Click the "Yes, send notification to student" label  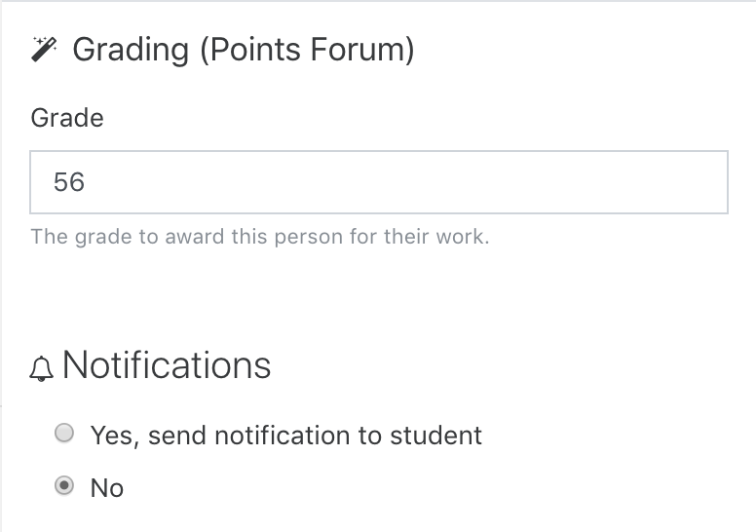286,436
